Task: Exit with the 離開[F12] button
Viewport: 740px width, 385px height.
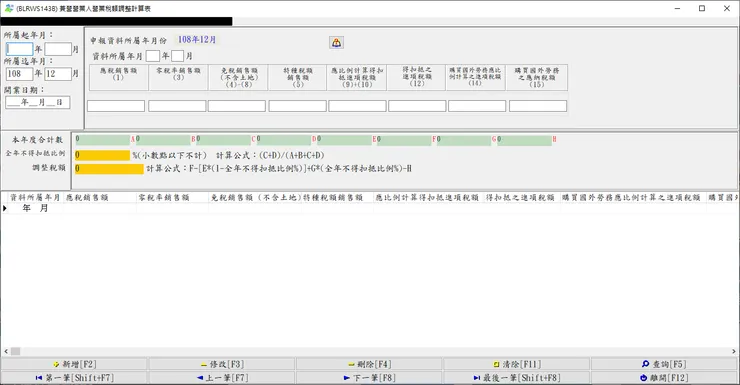Action: tap(664, 377)
